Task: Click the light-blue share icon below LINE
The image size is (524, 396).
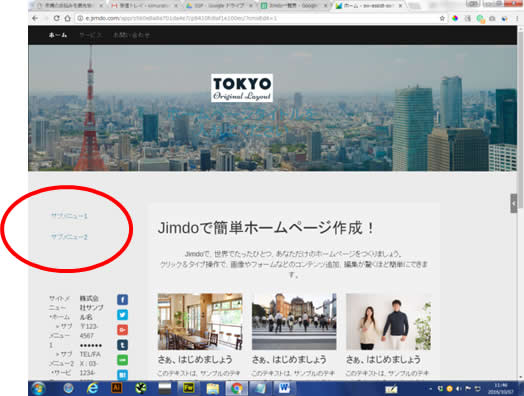Action: point(122,375)
